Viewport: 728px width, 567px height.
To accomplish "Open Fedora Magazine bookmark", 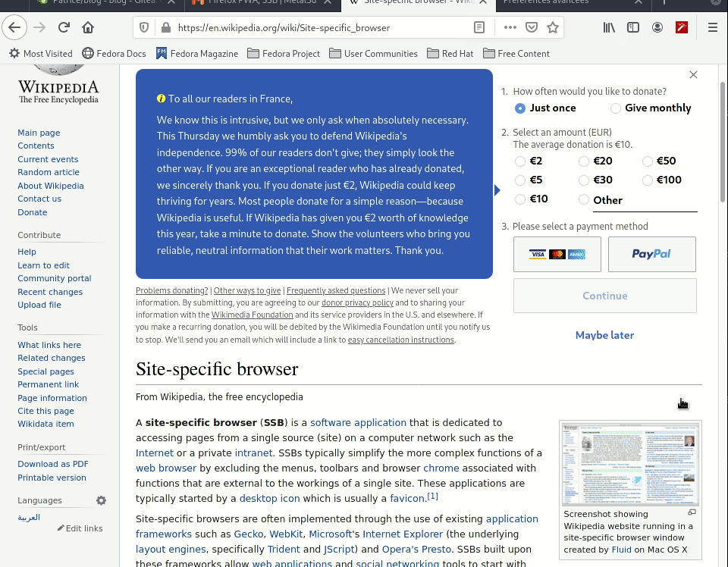I will coord(197,54).
